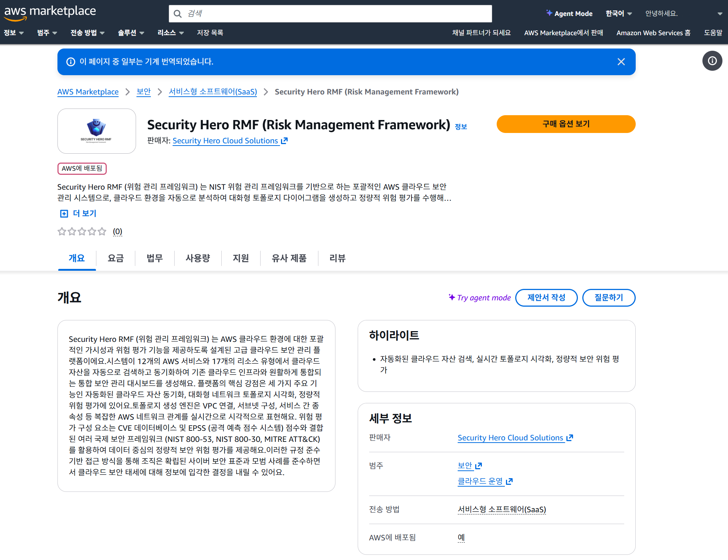
Task: Expand the 정보 navigation dropdown
Action: tap(14, 33)
